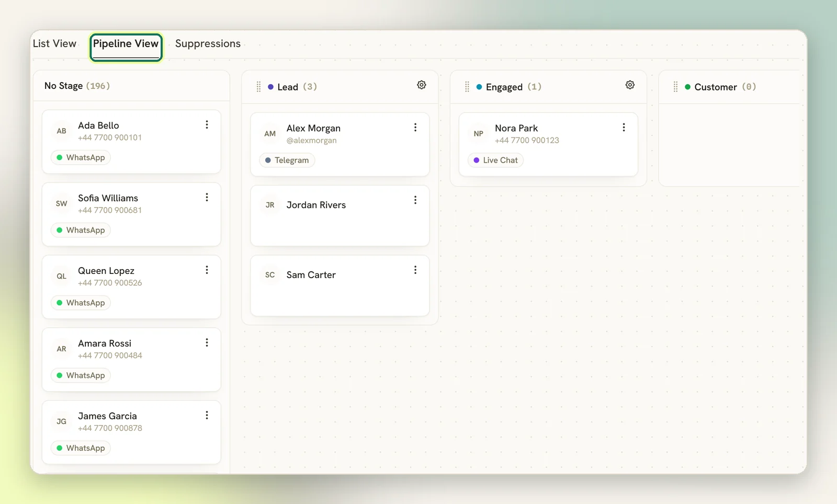Click the AM avatar on Alex Morgan's card
This screenshot has height=504, width=837.
(x=270, y=134)
